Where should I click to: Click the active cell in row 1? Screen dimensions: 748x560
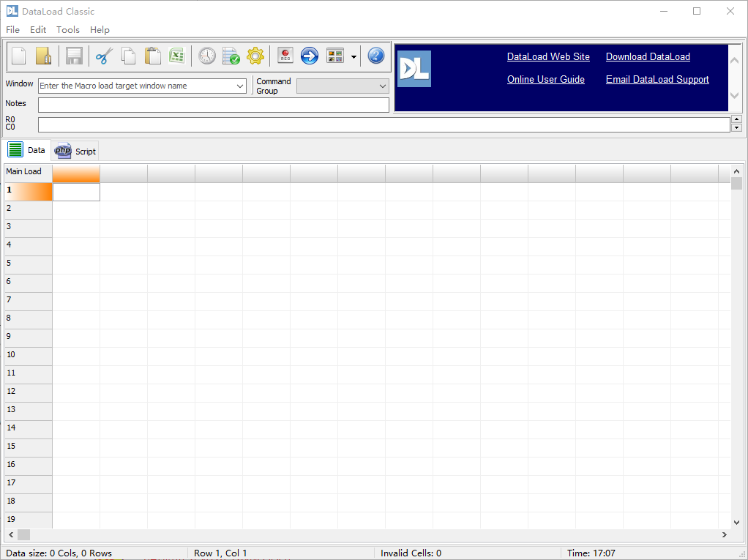76,192
